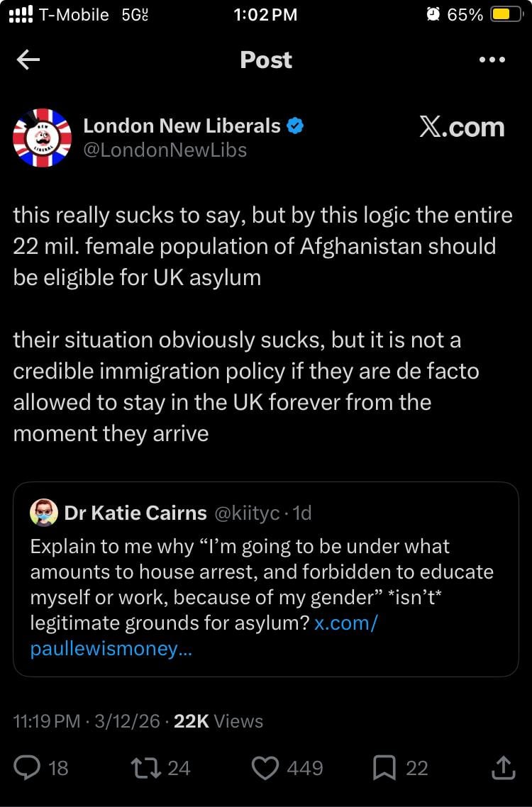Bookmark the post with the bookmark icon

coord(384,768)
